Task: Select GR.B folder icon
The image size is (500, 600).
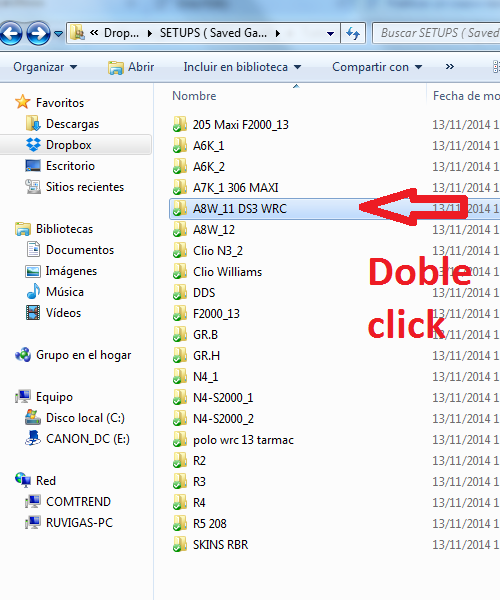Action: (179, 335)
